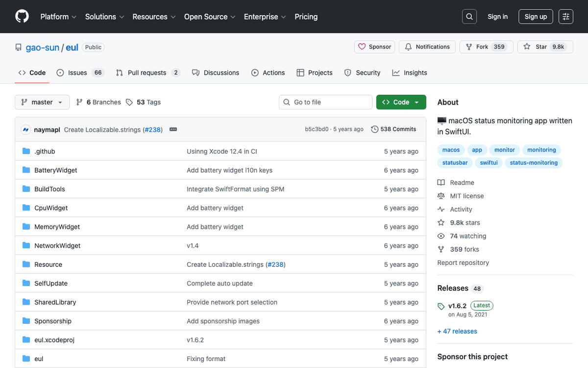This screenshot has width=588, height=368.
Task: Click the GitHub logo icon
Action: (22, 16)
